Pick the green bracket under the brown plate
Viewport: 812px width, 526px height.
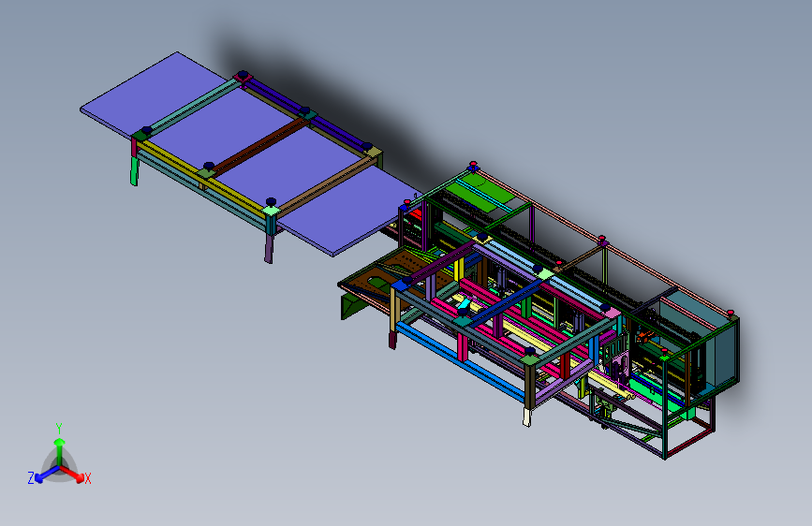(353, 305)
